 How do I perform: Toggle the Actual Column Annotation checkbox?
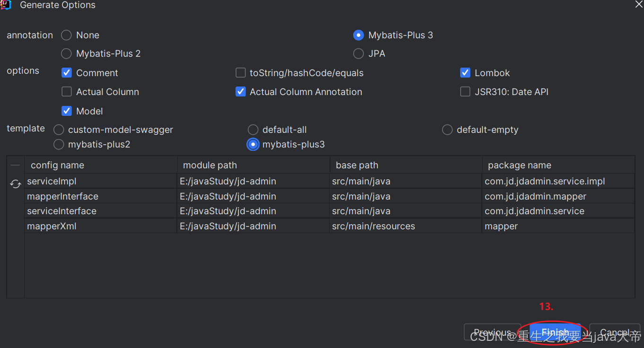pos(241,92)
